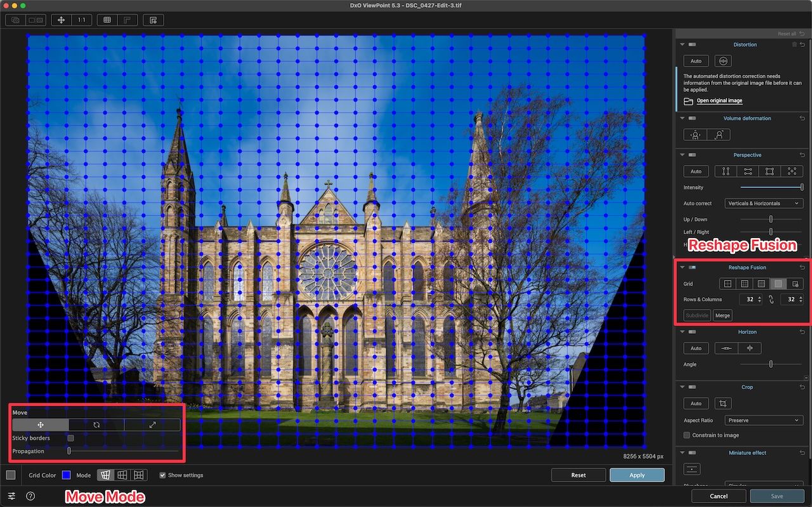Open the Aspect Ratio Preserve dropdown

[764, 421]
